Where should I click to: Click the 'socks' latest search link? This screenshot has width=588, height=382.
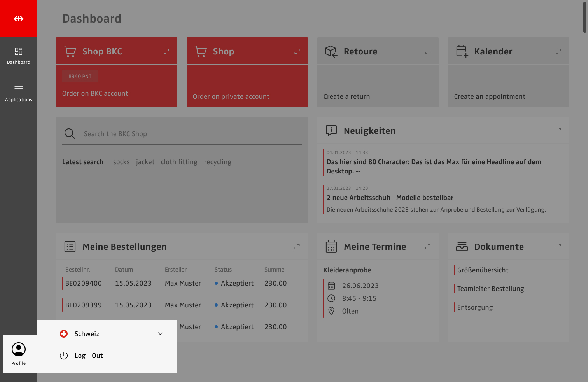click(121, 162)
